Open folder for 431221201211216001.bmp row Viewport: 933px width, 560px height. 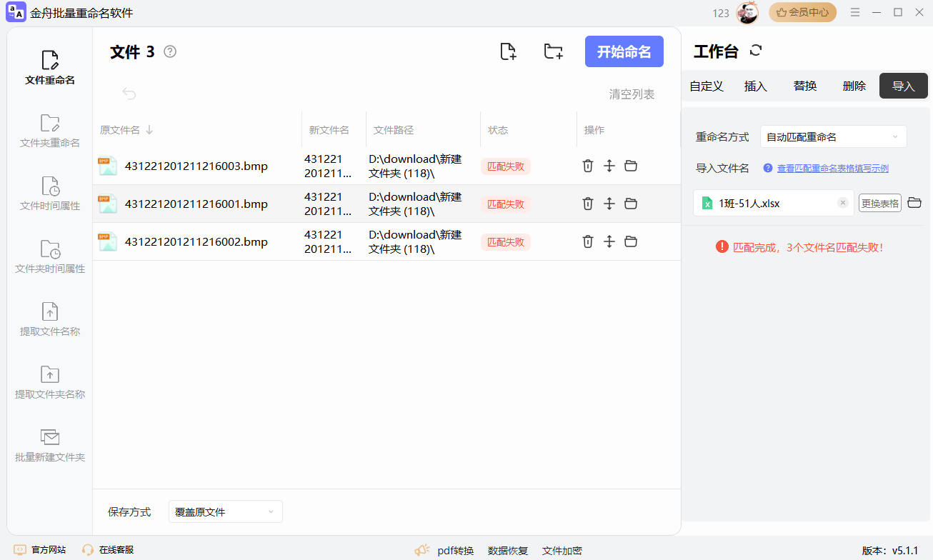click(x=631, y=204)
